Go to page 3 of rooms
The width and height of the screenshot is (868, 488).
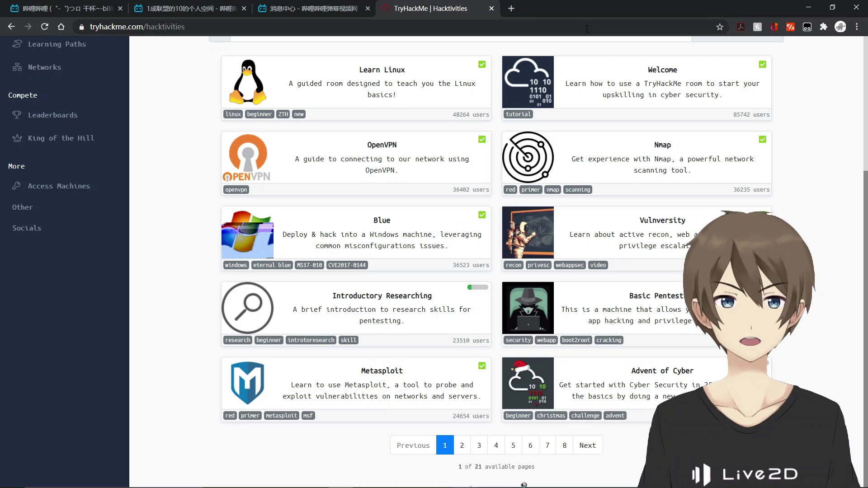coord(479,445)
